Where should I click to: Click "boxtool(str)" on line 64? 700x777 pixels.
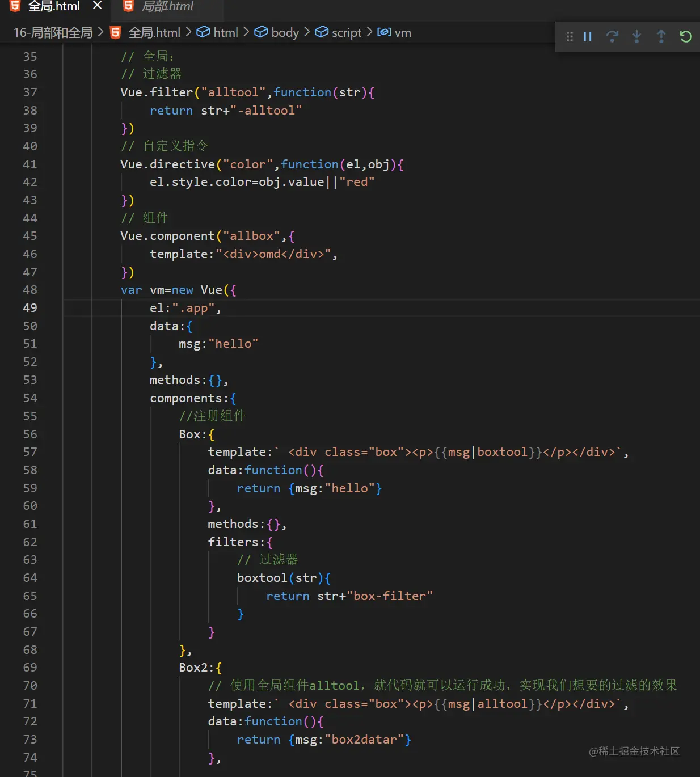[280, 578]
